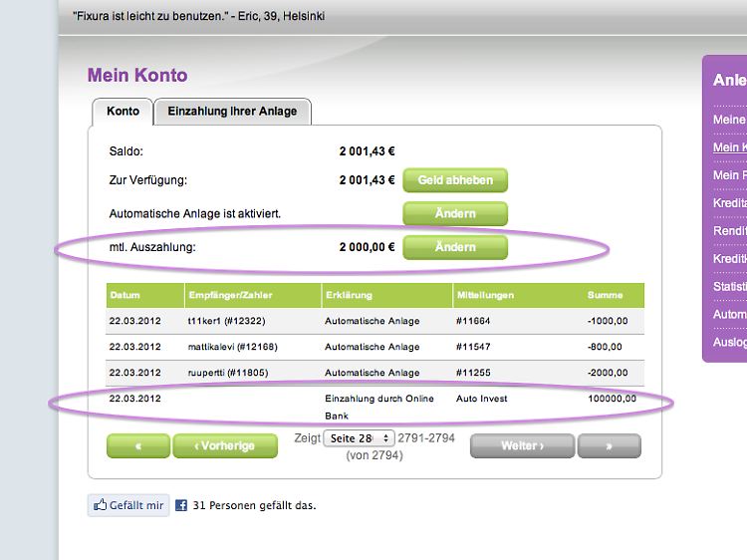747x560 pixels.
Task: Click Ändern next to Automatische Anlage
Action: (x=455, y=213)
